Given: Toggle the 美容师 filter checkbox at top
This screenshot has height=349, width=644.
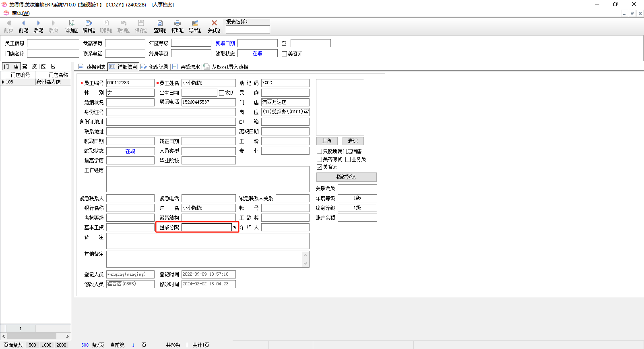Looking at the screenshot, I should pyautogui.click(x=284, y=54).
